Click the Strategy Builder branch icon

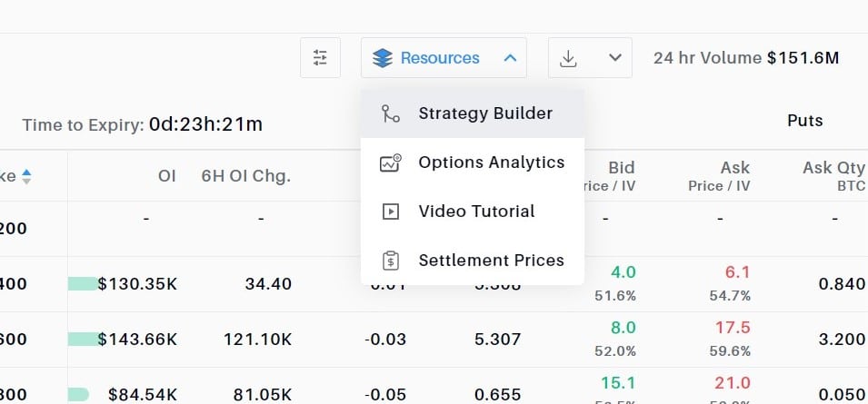pos(391,114)
